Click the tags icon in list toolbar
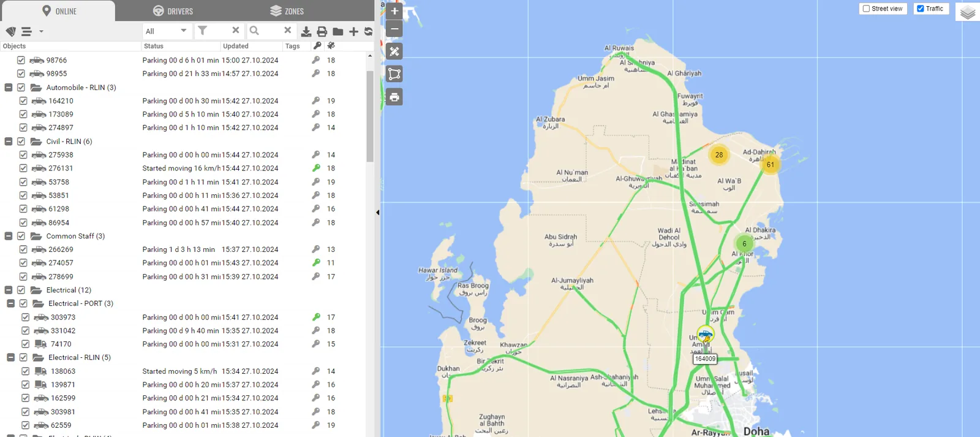The width and height of the screenshot is (980, 437). tap(10, 31)
